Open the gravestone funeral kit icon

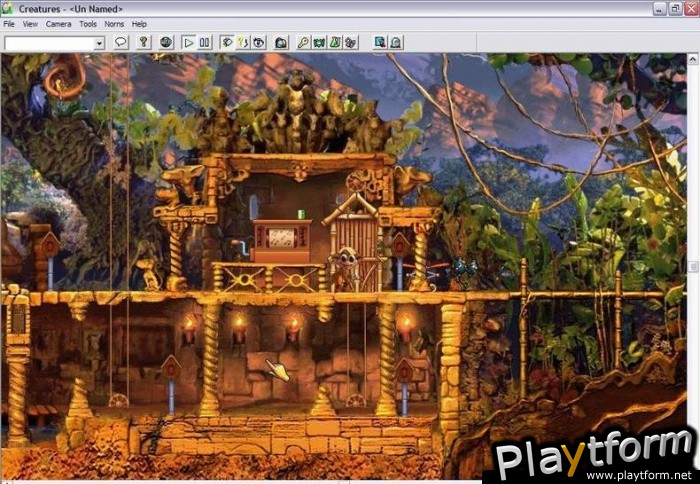coord(396,42)
